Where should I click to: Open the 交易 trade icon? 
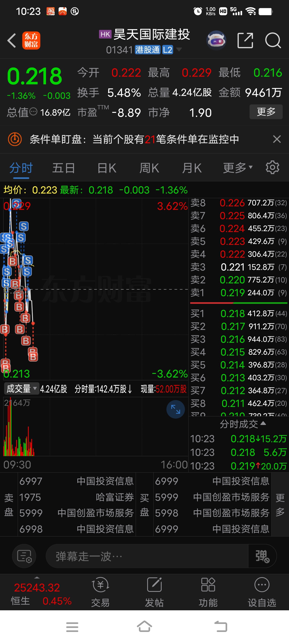(100, 592)
